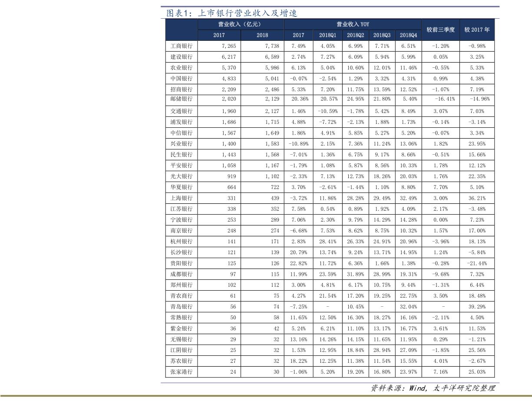Select 建设银行's 2018 revenue value 6,589
This screenshot has height=401, width=532.
[x=272, y=57]
